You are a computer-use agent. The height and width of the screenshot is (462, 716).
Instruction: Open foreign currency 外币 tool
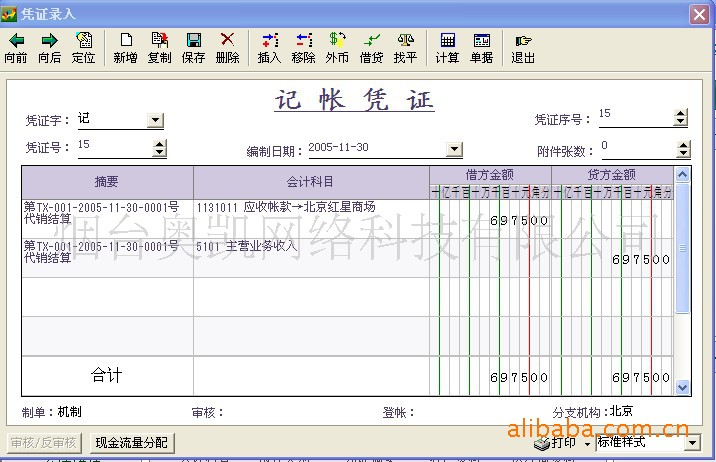tap(337, 48)
